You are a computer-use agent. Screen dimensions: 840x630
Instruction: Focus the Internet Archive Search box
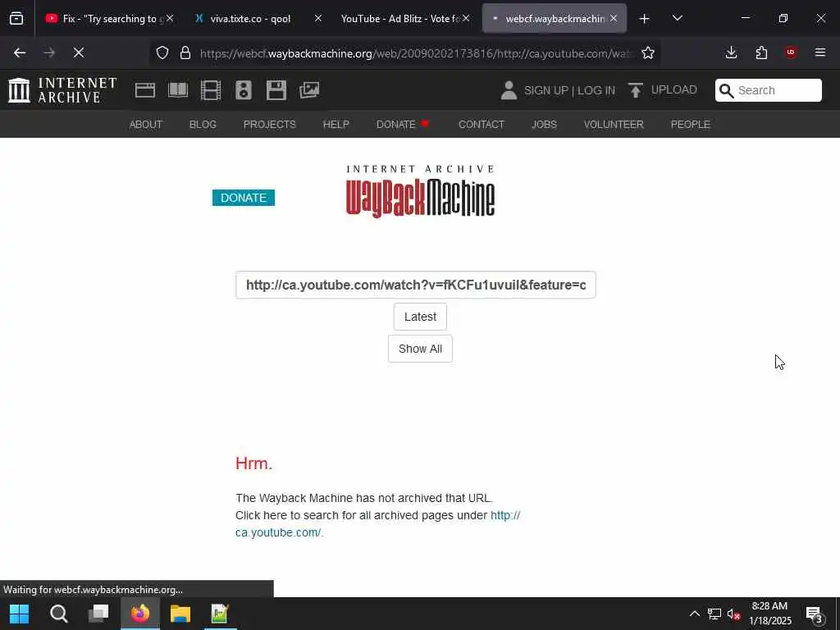pos(768,90)
